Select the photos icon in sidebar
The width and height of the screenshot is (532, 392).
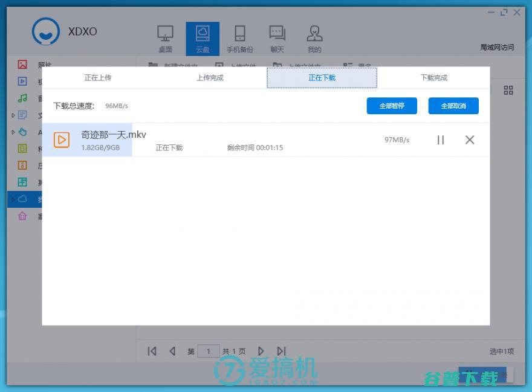click(22, 64)
